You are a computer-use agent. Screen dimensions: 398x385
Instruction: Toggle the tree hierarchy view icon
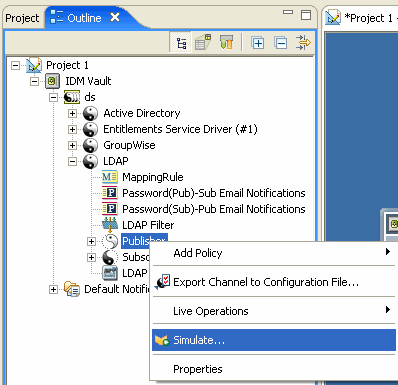point(181,43)
